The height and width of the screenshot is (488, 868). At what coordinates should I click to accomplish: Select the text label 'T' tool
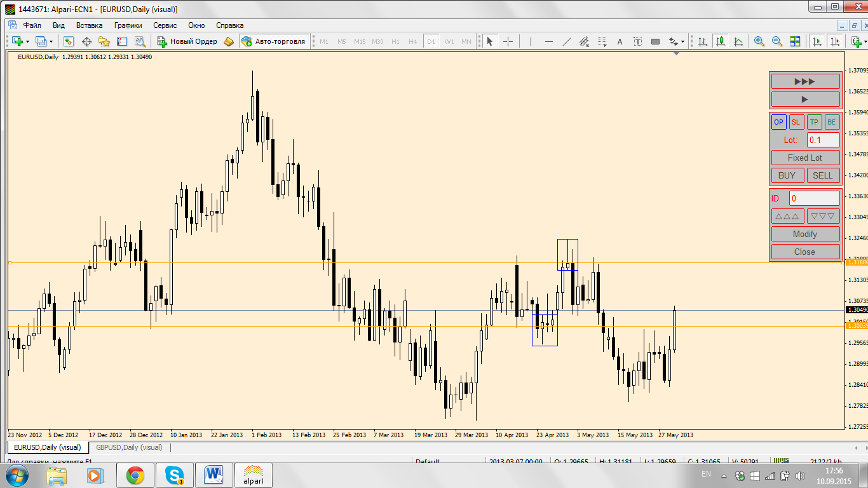pyautogui.click(x=638, y=41)
